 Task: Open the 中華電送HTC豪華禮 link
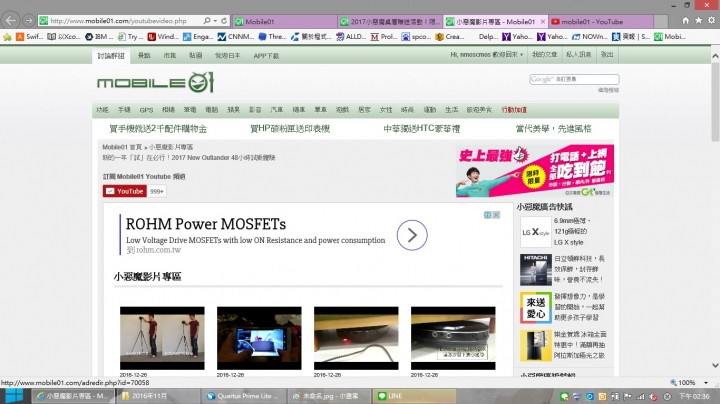pyautogui.click(x=422, y=129)
